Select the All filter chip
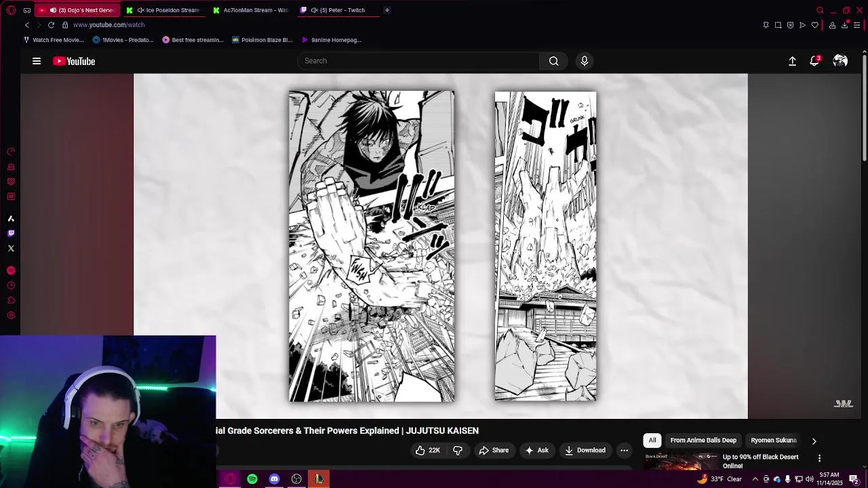Viewport: 868px width, 488px height. click(x=652, y=441)
